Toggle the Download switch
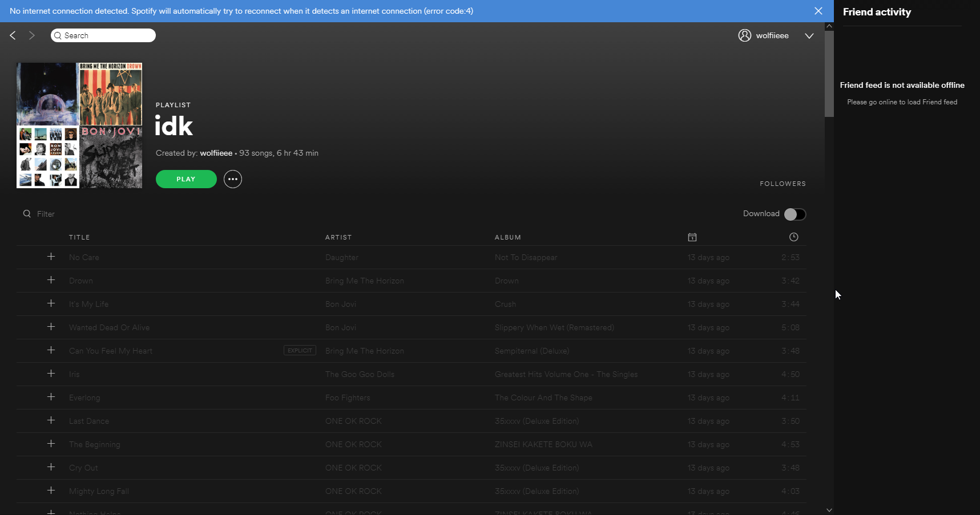Viewport: 980px width, 515px height. [x=795, y=214]
